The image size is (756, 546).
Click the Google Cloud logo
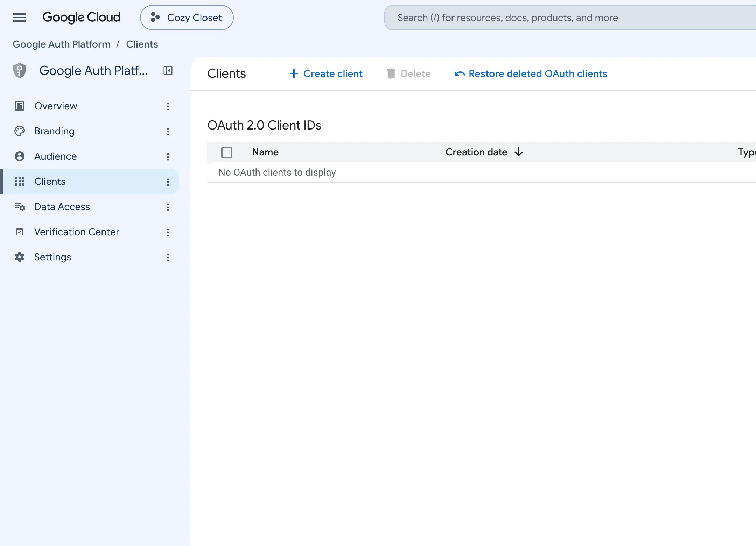click(82, 17)
